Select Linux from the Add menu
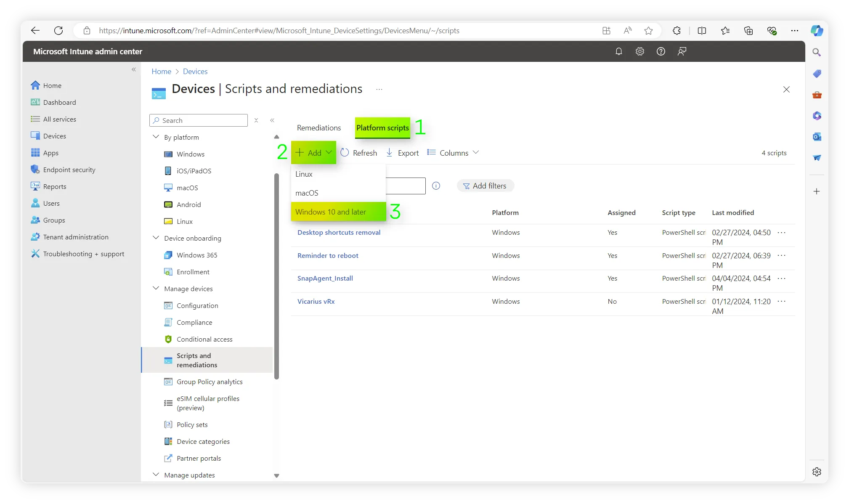 pos(304,174)
